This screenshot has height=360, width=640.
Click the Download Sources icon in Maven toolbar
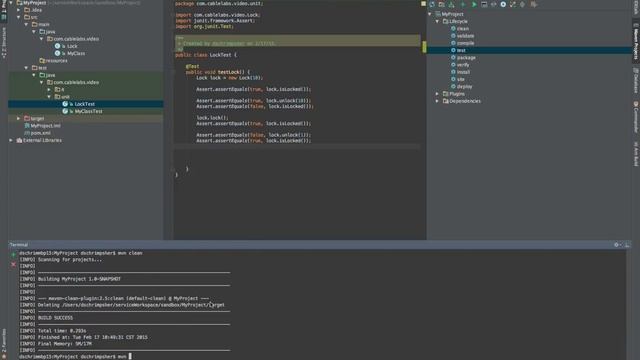click(x=451, y=4)
